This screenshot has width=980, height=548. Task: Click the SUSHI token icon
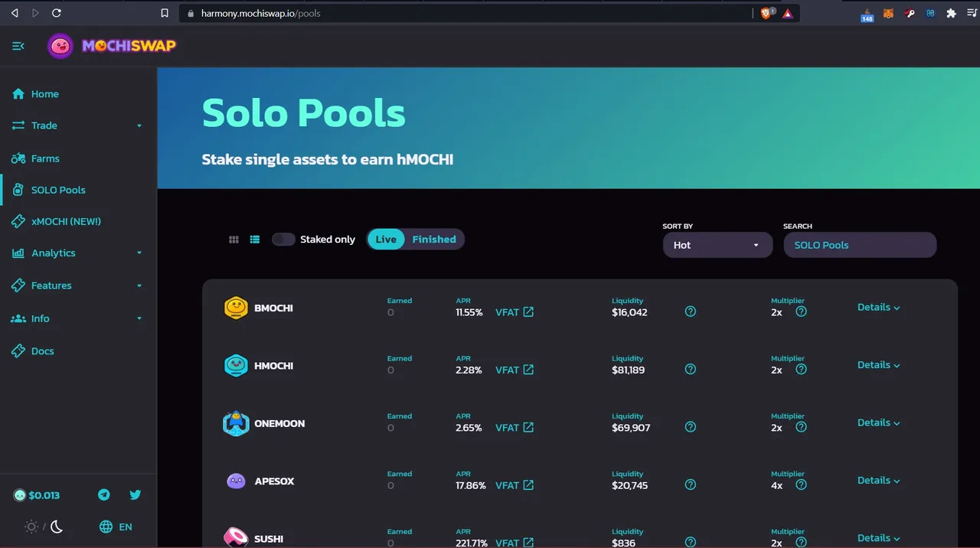[236, 537]
